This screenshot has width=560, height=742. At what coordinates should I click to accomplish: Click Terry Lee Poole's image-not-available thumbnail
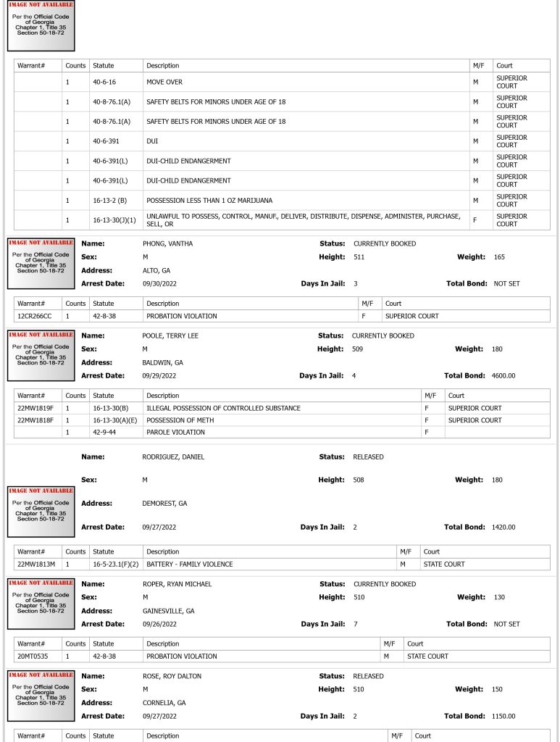coord(41,356)
